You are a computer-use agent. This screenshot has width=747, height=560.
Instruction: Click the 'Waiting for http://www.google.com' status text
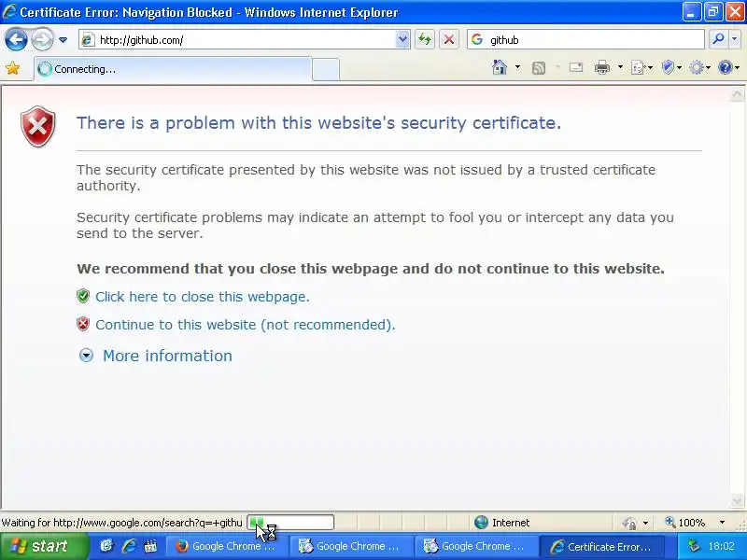(x=122, y=523)
